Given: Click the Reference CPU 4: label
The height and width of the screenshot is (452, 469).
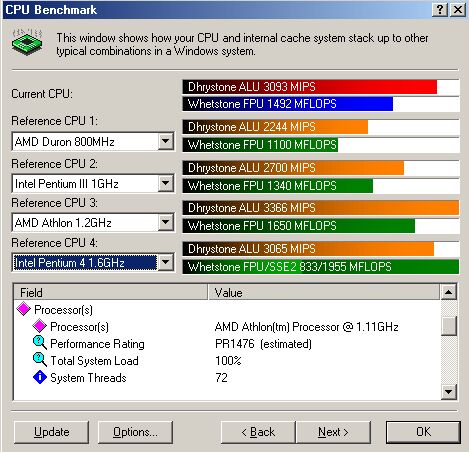Looking at the screenshot, I should 55,243.
